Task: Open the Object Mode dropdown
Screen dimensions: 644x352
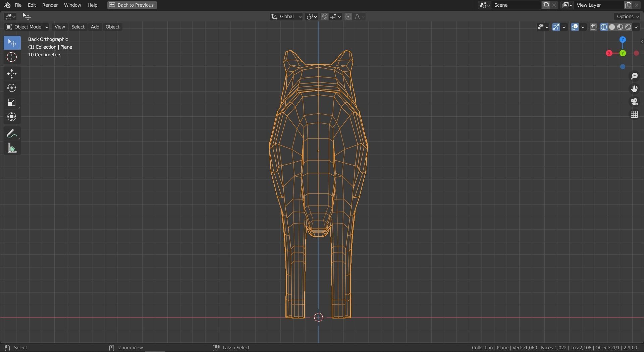Action: pyautogui.click(x=27, y=27)
